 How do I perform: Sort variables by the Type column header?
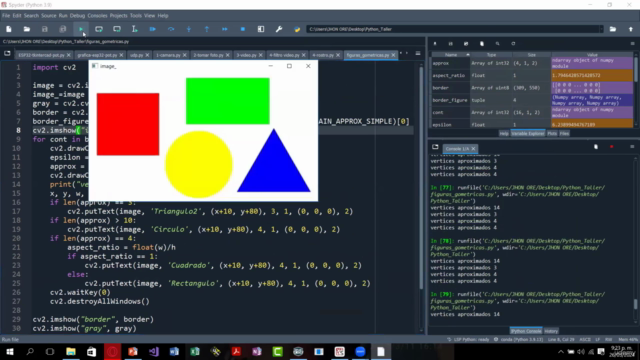(x=491, y=55)
